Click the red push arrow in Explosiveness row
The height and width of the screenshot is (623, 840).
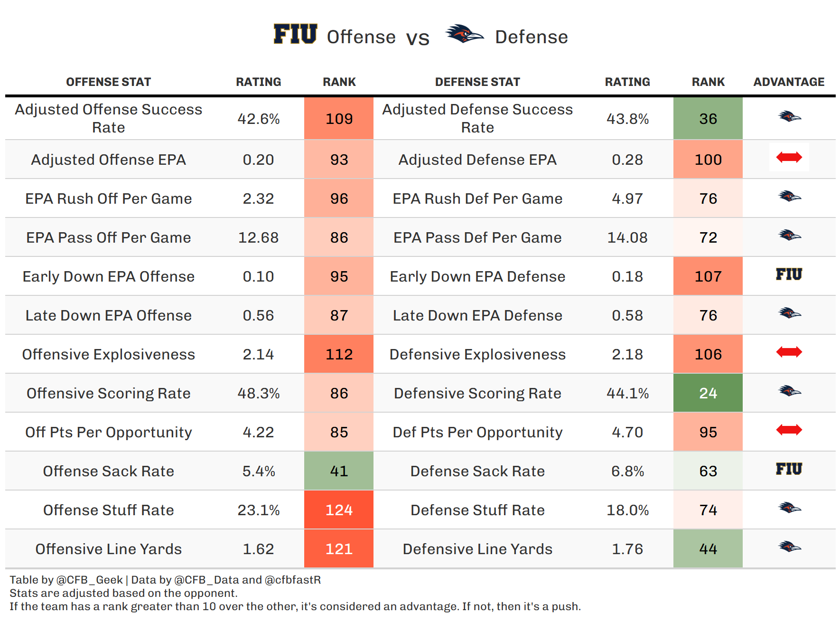click(x=789, y=352)
